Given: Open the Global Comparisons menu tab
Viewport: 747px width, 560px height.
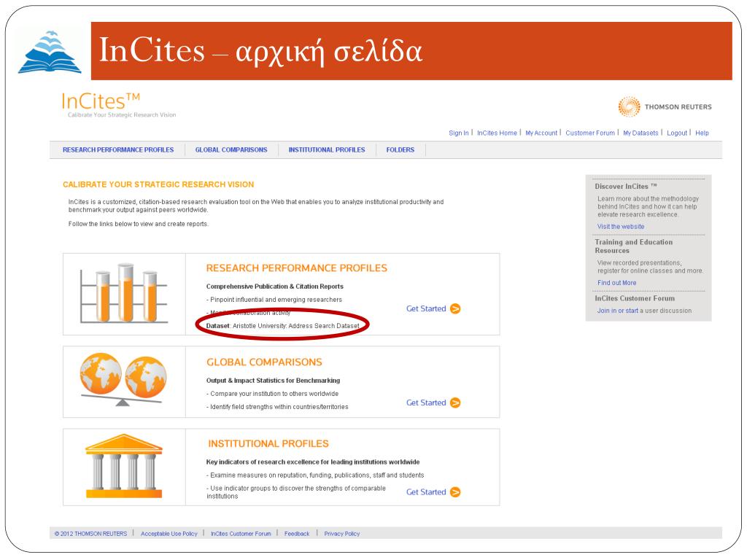Looking at the screenshot, I should pos(231,149).
